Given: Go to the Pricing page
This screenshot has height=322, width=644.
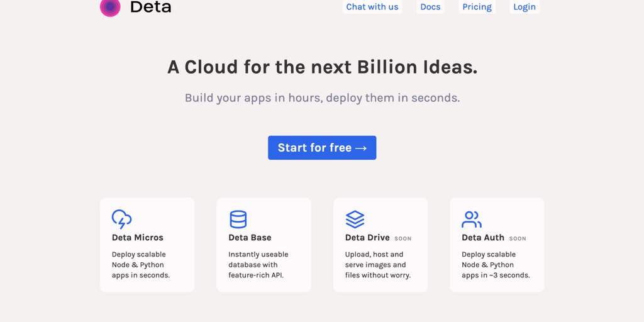Looking at the screenshot, I should coord(477,6).
